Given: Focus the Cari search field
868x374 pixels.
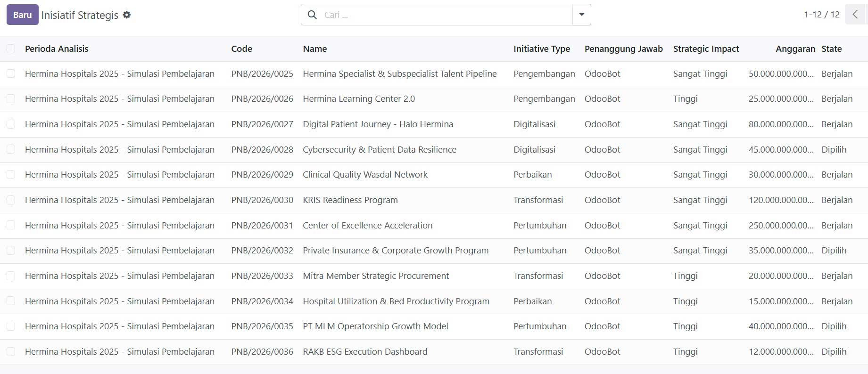Looking at the screenshot, I should [446, 15].
